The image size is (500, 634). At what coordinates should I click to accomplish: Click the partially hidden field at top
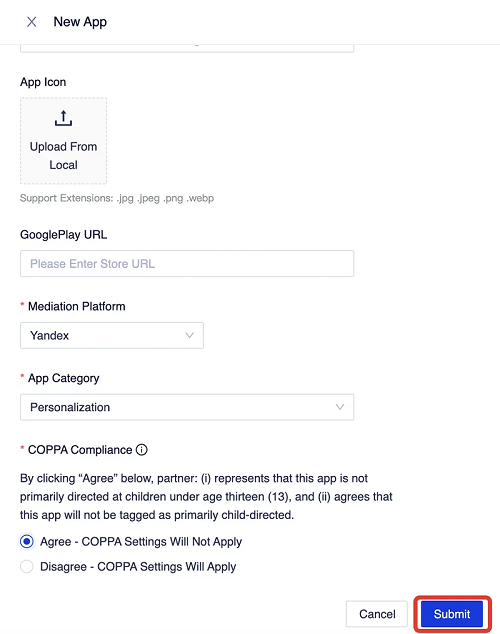click(x=187, y=49)
